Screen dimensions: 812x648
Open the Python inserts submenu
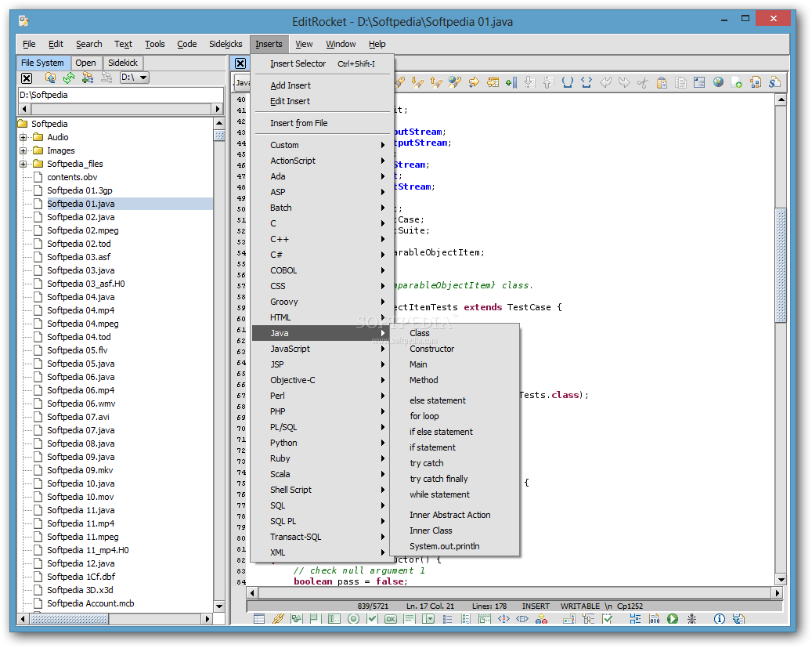(x=322, y=443)
